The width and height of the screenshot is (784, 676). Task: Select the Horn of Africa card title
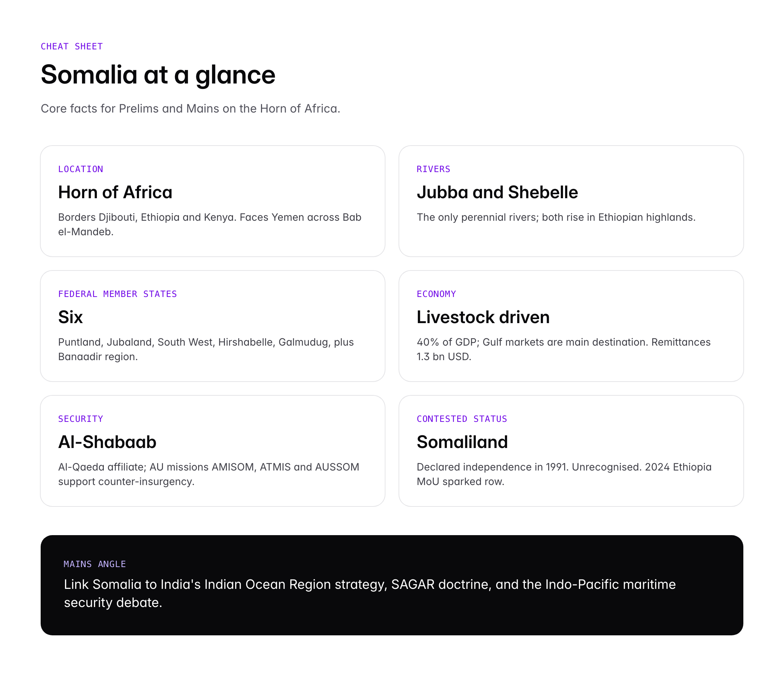[x=115, y=192]
